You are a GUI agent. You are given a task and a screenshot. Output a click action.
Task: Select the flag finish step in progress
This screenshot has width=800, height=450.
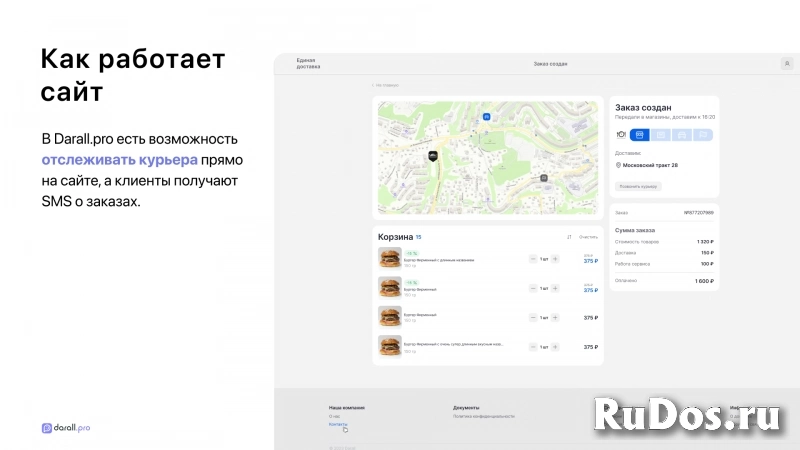pyautogui.click(x=703, y=135)
